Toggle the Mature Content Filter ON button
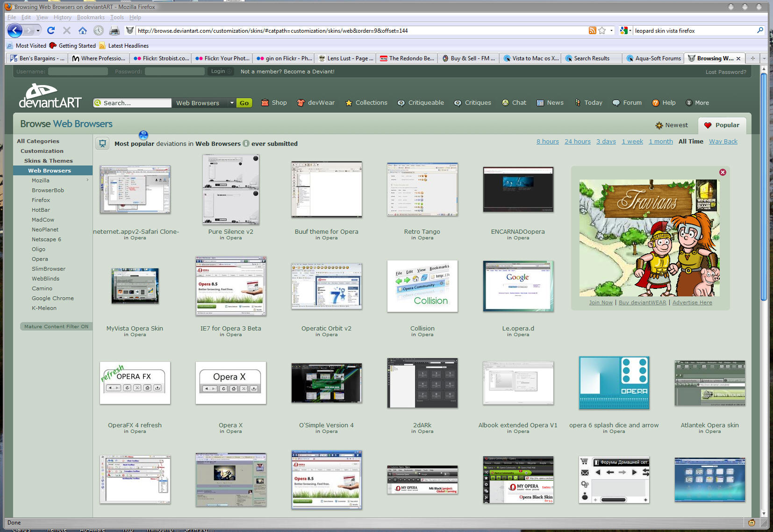This screenshot has height=532, width=773. point(56,327)
